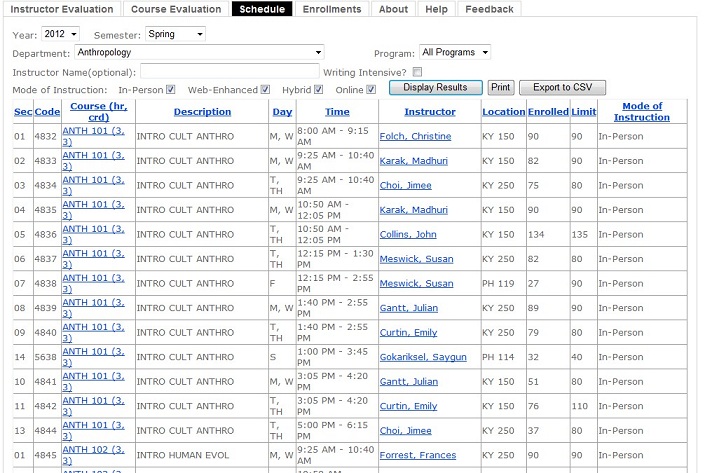
Task: Click the Export to CSV button
Action: click(x=562, y=88)
